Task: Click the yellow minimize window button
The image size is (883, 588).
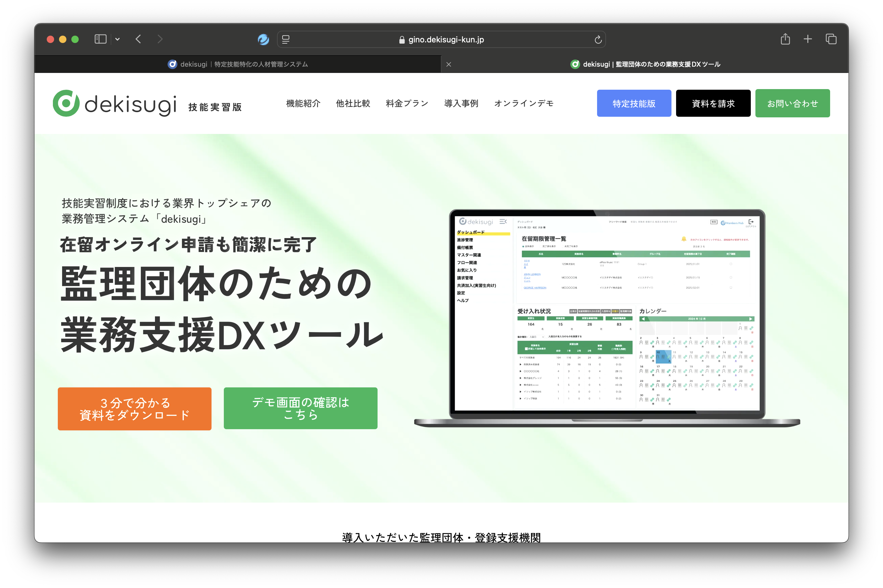Action: click(63, 39)
